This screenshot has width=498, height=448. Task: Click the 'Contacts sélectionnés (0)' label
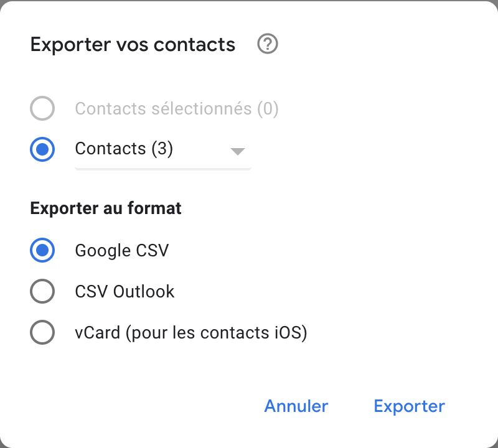pos(176,109)
